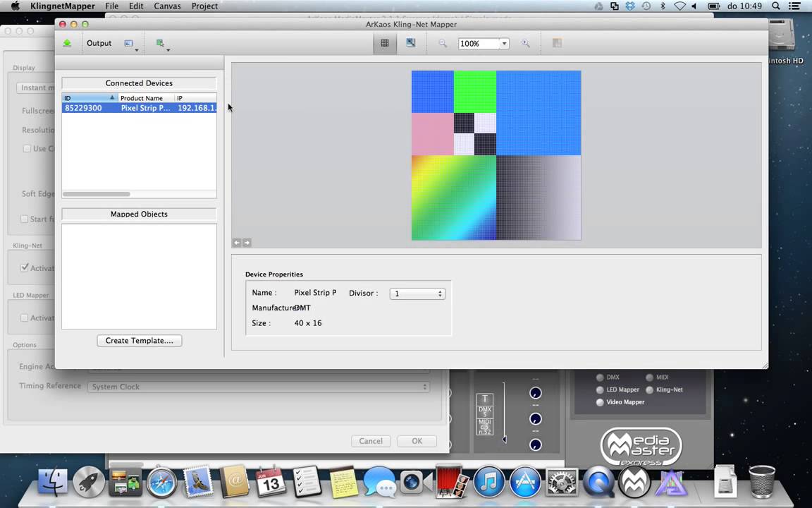Click the green upload arrow toolbar icon
The image size is (812, 508).
67,43
